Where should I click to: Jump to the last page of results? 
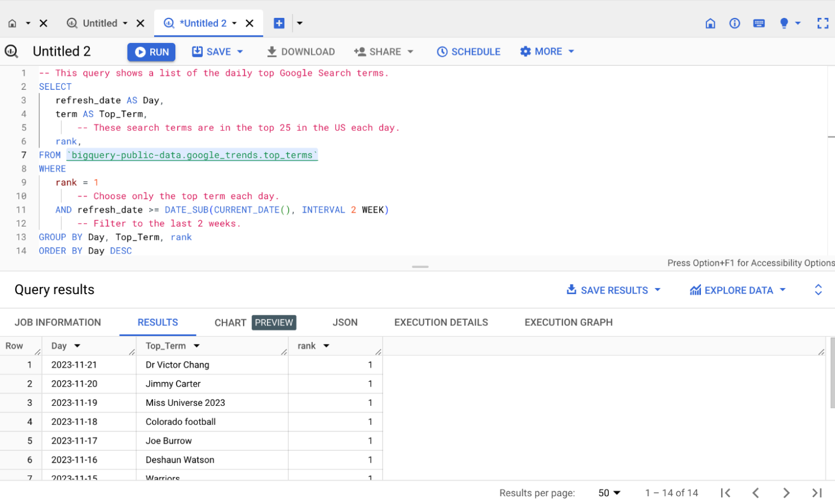816,493
